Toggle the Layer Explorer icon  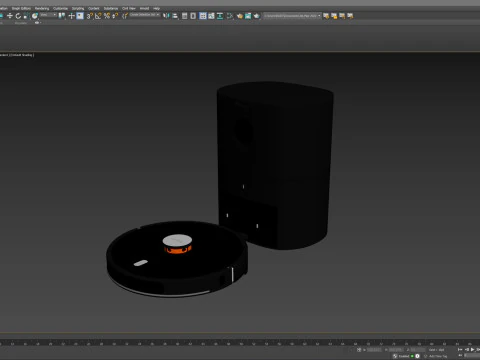coord(193,16)
